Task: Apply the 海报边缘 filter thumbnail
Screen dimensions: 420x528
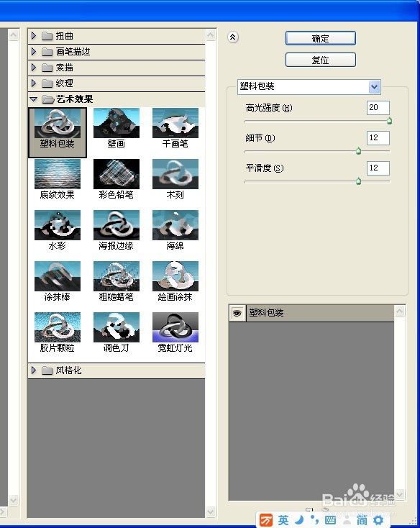Action: coord(117,225)
